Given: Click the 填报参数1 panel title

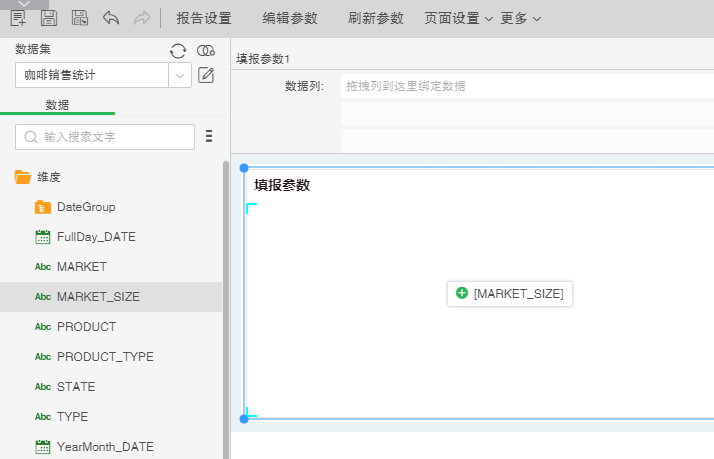Looking at the screenshot, I should [x=263, y=59].
